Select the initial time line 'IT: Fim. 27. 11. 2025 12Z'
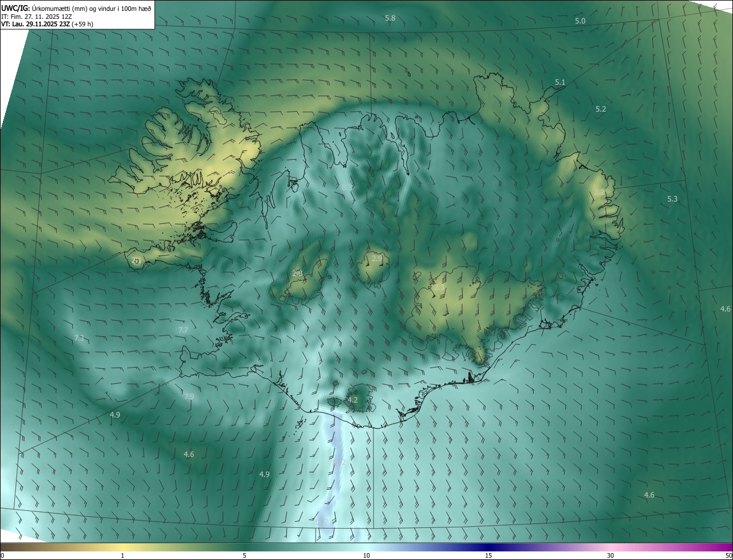Image resolution: width=733 pixels, height=560 pixels. pyautogui.click(x=36, y=16)
